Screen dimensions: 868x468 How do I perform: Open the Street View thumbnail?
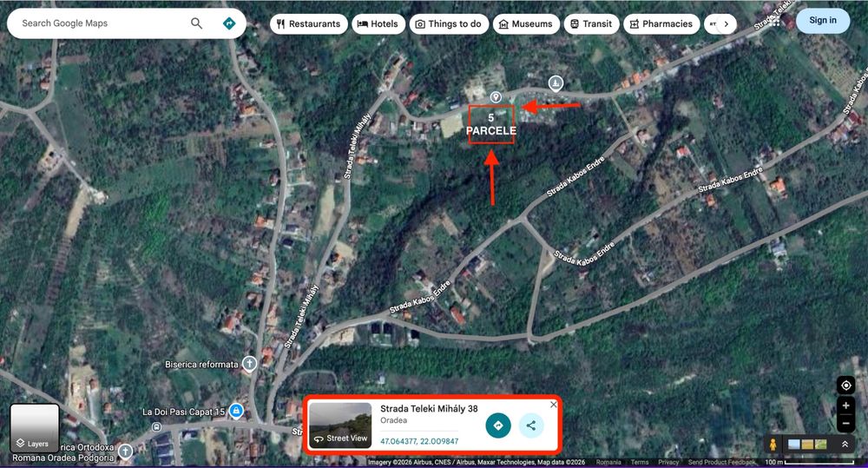340,425
